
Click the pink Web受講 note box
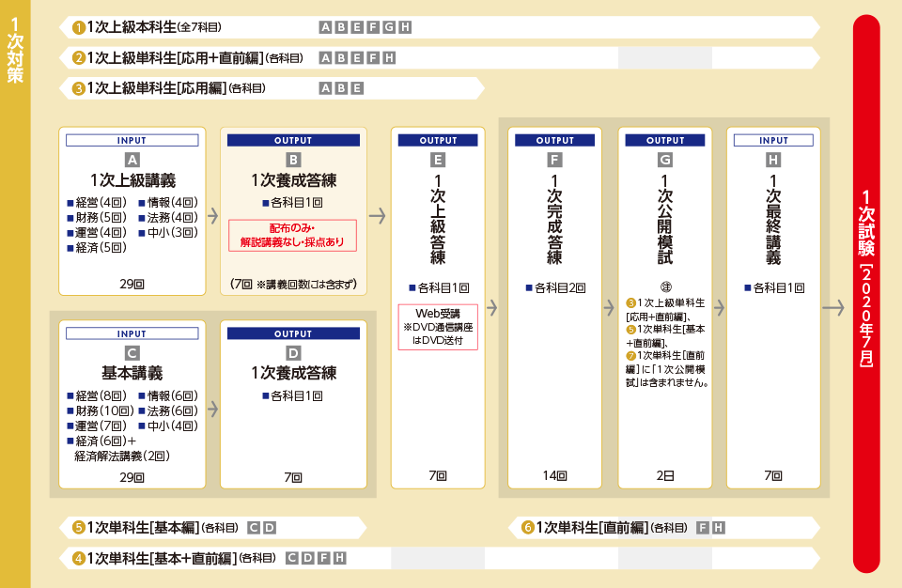438,326
